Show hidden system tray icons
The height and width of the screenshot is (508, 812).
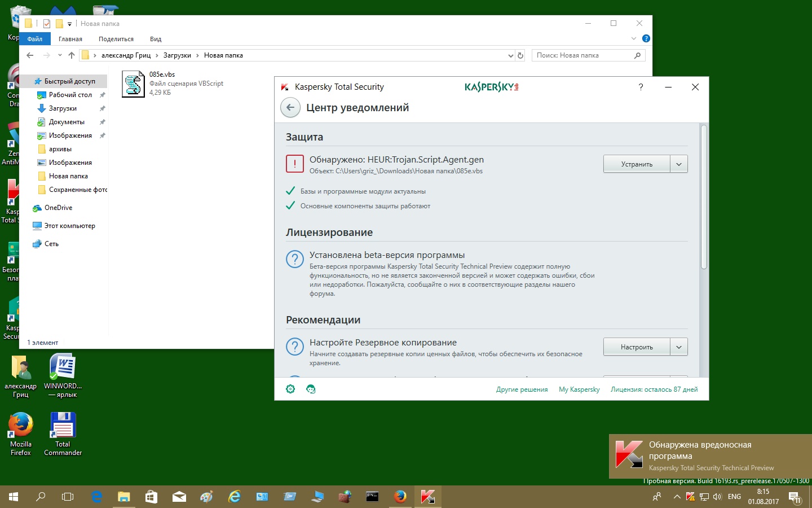pos(677,497)
